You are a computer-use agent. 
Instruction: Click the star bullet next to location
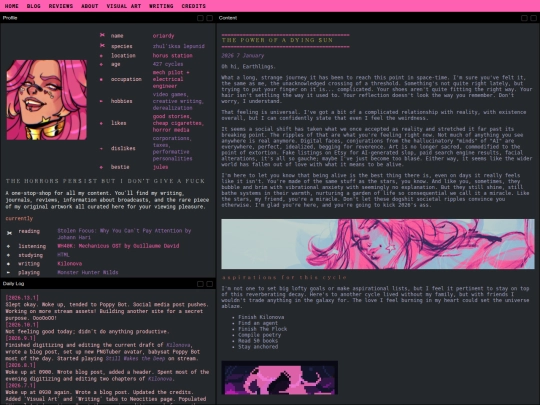[x=101, y=55]
